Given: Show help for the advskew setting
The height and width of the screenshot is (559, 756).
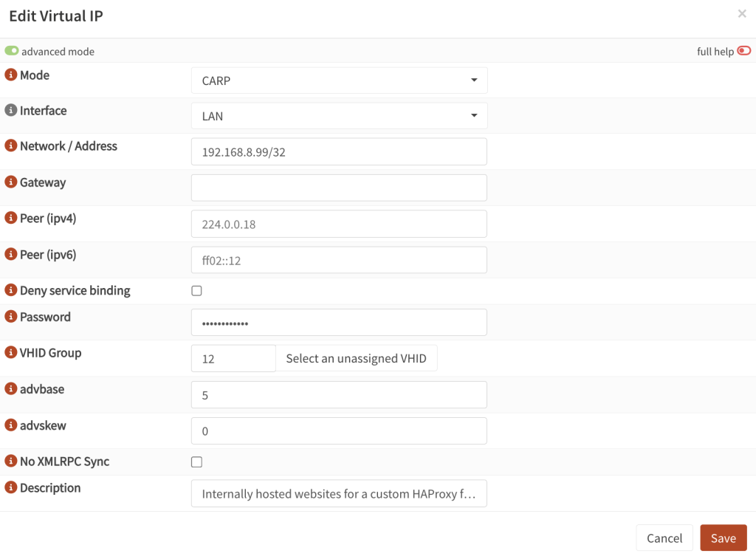Looking at the screenshot, I should pyautogui.click(x=10, y=425).
